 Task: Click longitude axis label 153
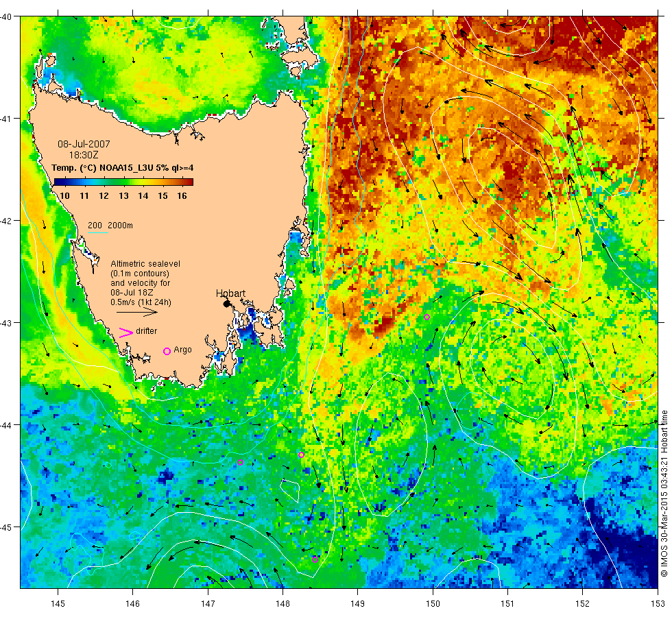pyautogui.click(x=658, y=604)
